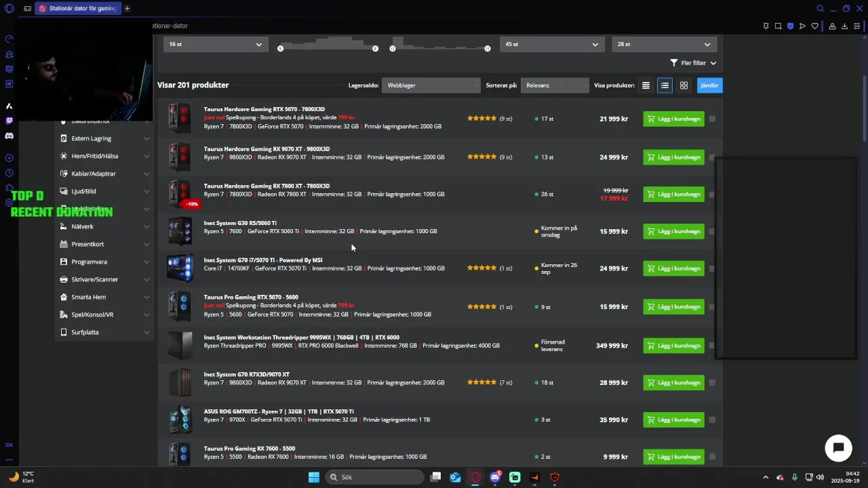Open Discord in the Opera sidebar

9,136
